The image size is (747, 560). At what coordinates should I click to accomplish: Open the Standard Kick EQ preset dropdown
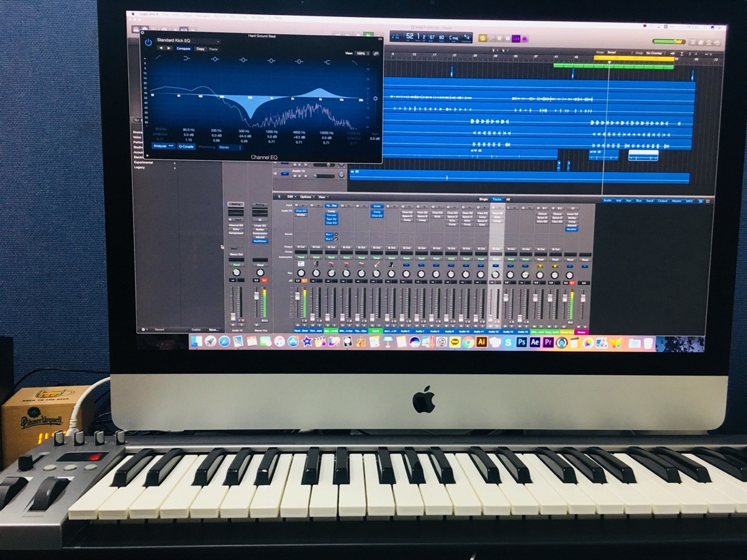click(x=187, y=41)
